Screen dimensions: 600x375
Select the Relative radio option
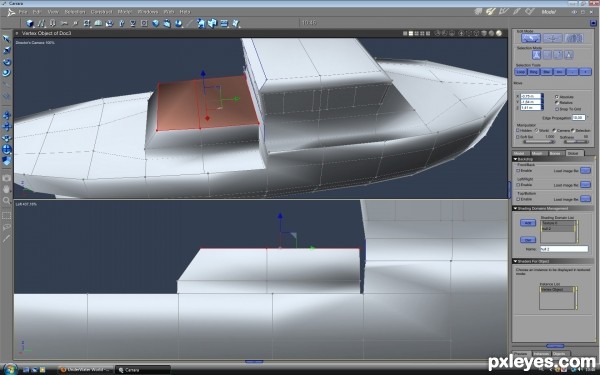[557, 103]
